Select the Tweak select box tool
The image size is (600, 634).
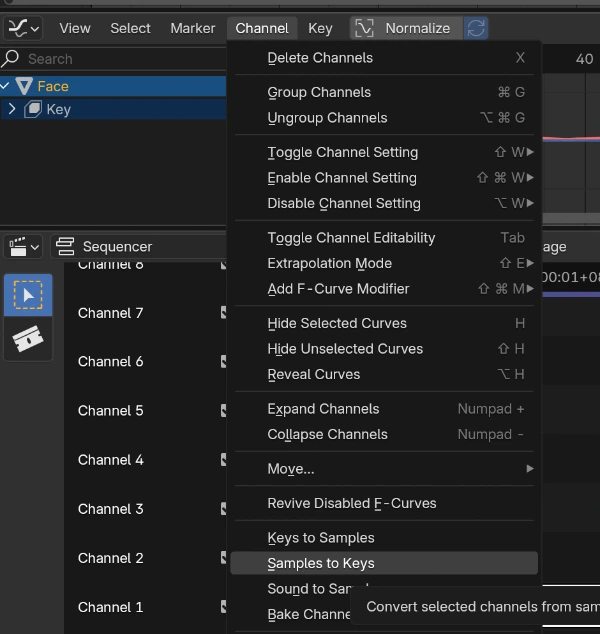[28, 294]
